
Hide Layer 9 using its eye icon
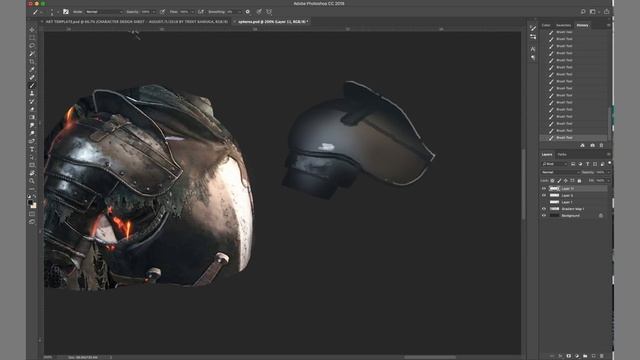pos(544,195)
